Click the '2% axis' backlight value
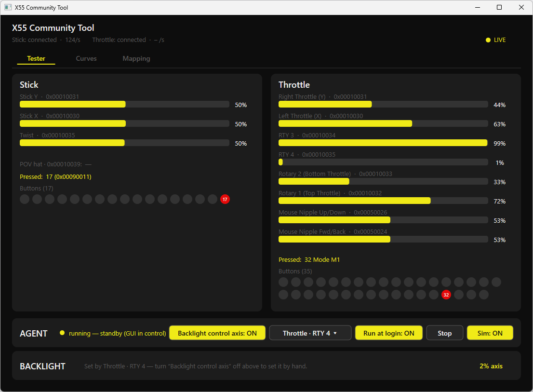 pyautogui.click(x=491, y=366)
